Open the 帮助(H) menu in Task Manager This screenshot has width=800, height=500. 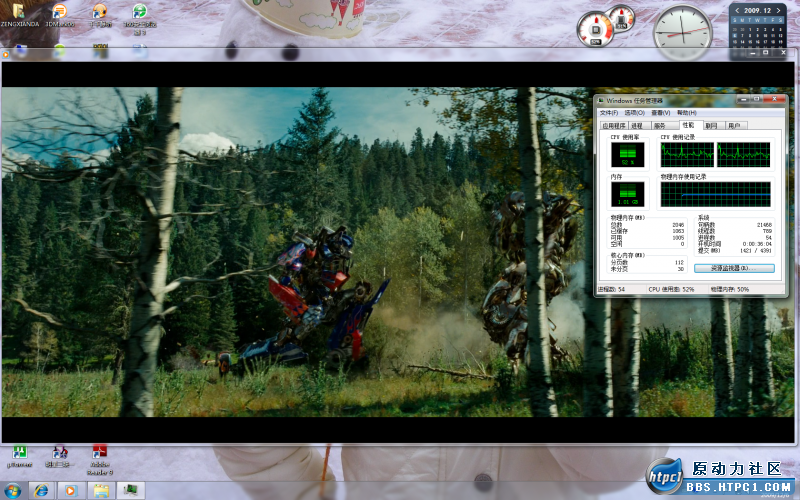(686, 113)
